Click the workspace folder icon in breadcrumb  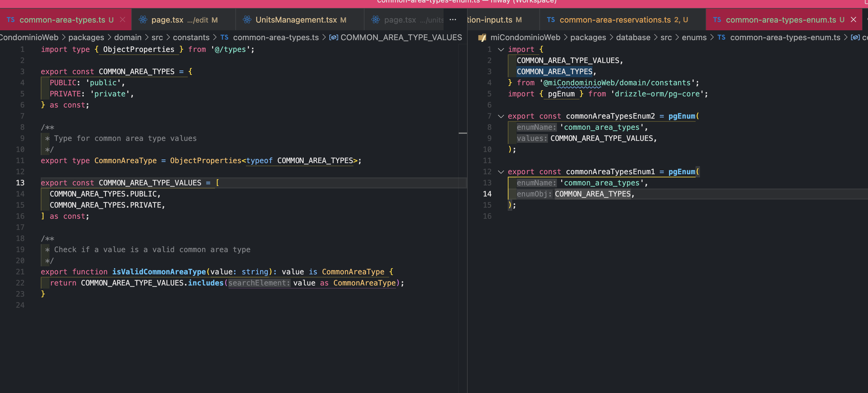(482, 37)
